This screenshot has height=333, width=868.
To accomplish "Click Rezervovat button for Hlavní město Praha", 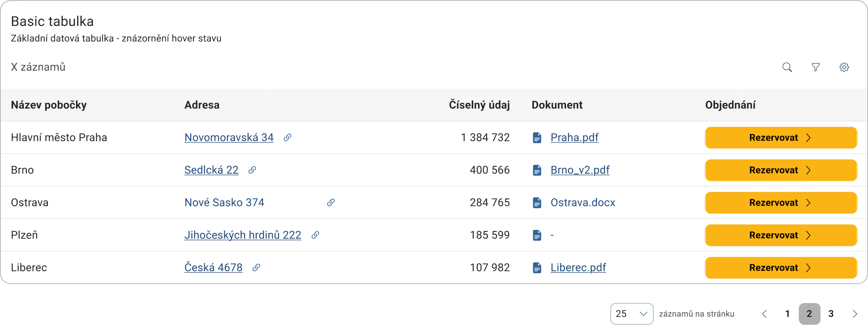I will [x=781, y=138].
